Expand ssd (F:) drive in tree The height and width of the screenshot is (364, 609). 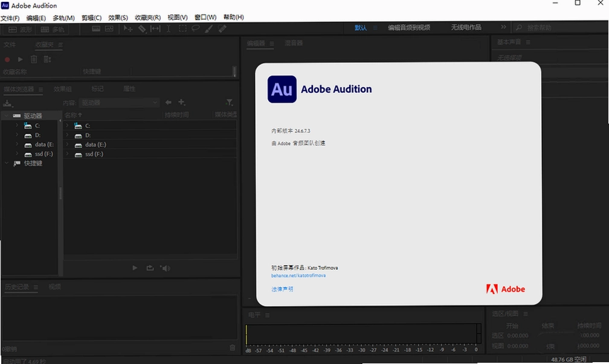click(x=17, y=154)
